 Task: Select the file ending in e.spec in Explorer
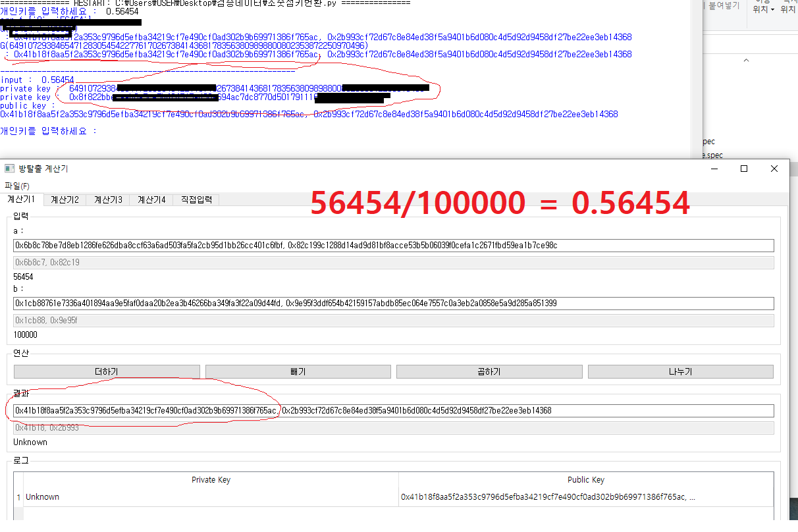coord(712,155)
